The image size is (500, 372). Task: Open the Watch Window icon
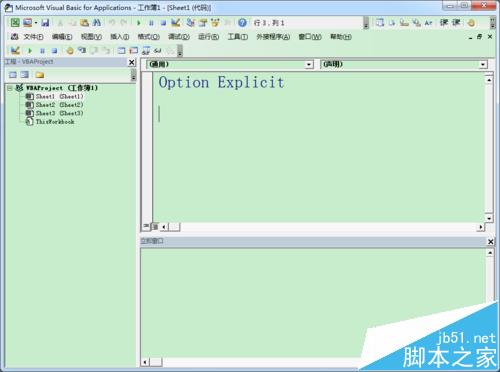click(146, 51)
